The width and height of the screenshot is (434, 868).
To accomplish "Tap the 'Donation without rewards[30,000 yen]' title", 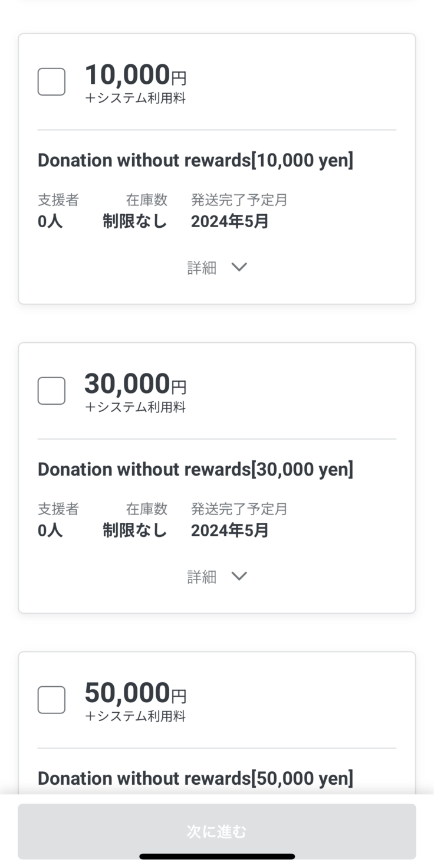I will tap(195, 469).
